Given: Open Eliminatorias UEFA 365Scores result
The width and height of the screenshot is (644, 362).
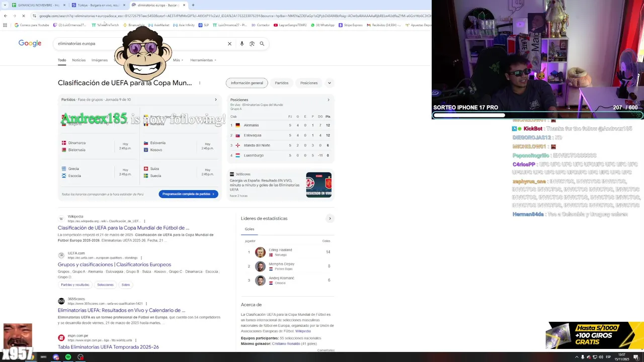Looking at the screenshot, I should pyautogui.click(x=121, y=310).
